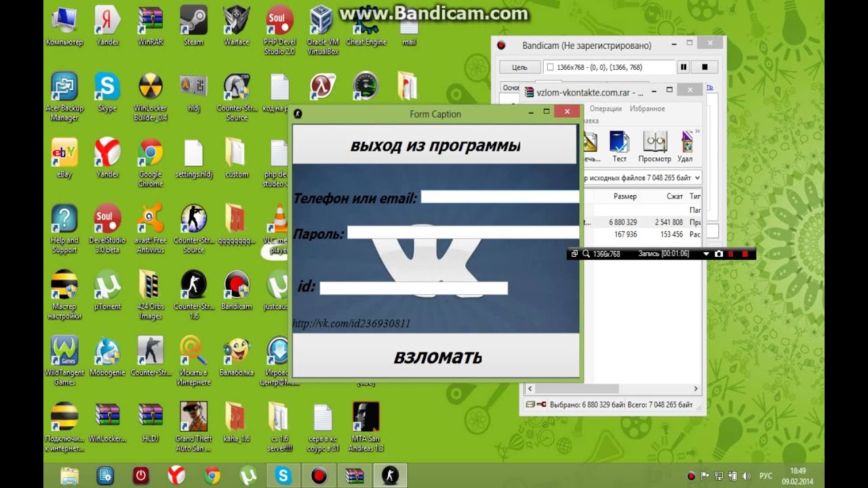Screen dimensions: 868x488
Task: Select the Warface desktop shortcut
Action: tap(237, 26)
